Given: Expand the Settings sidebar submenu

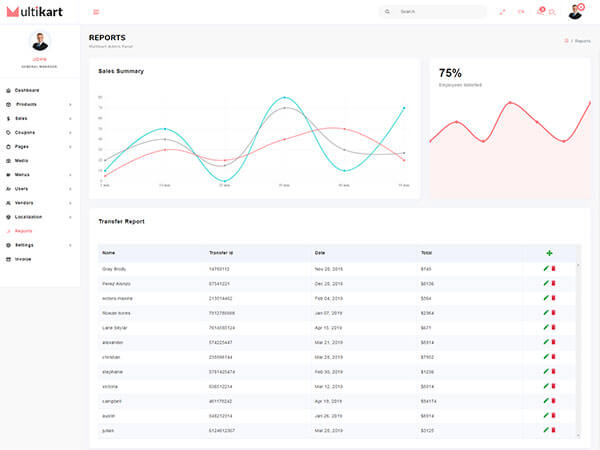Looking at the screenshot, I should tap(70, 244).
